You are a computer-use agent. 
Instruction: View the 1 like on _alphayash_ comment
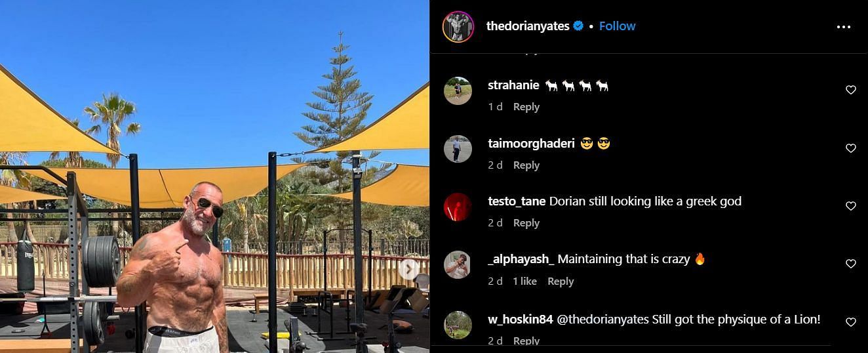point(524,281)
